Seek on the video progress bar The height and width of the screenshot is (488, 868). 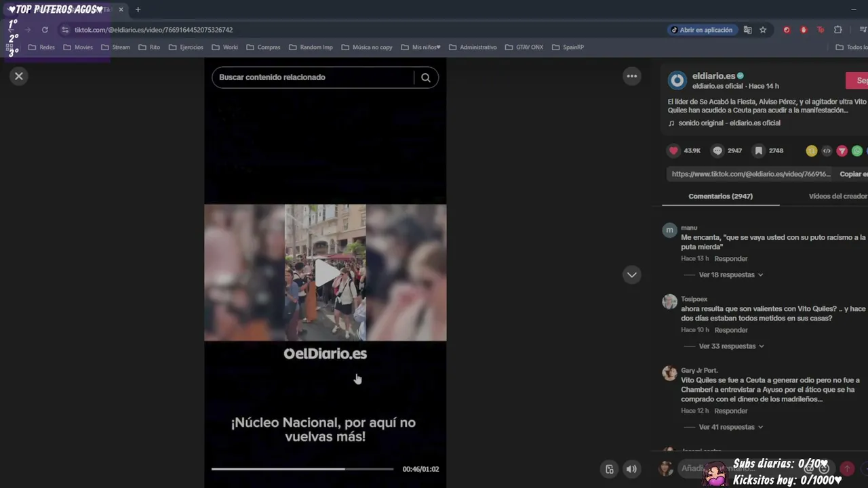302,469
